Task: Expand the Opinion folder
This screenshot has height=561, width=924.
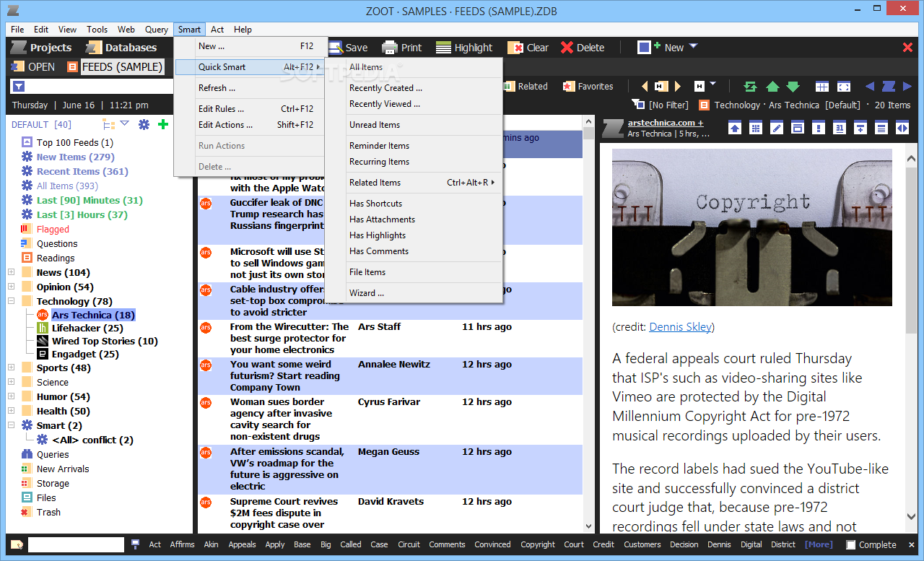Action: click(x=11, y=287)
